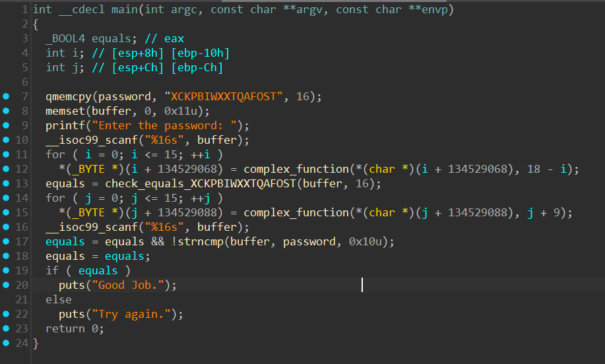Click the 18 constant on line 12
The height and width of the screenshot is (364, 605).
[x=534, y=169]
